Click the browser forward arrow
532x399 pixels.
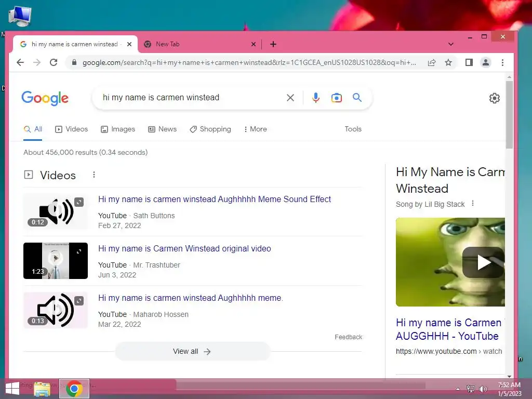pos(37,62)
